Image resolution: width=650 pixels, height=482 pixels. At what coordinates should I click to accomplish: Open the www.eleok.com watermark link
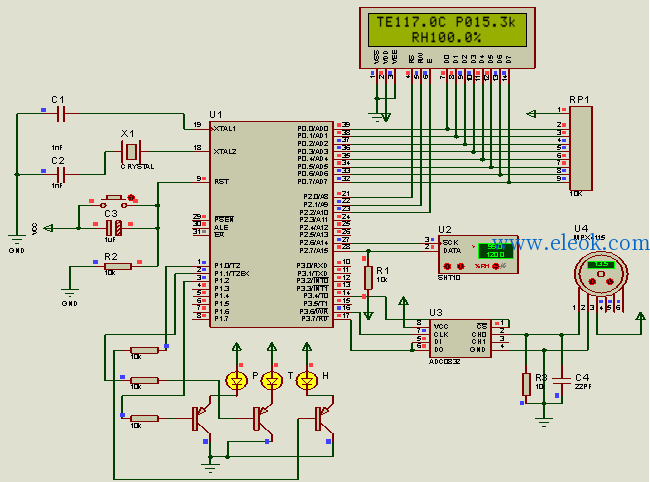pyautogui.click(x=571, y=243)
